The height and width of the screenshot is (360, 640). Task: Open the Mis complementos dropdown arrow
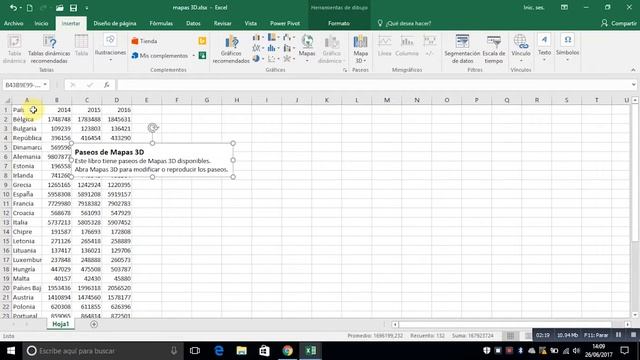point(193,56)
